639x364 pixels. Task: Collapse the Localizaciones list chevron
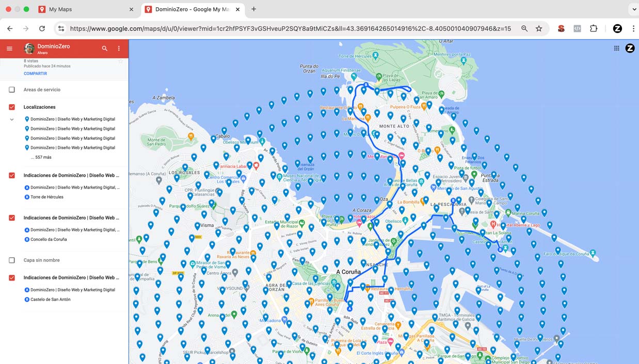click(x=11, y=119)
